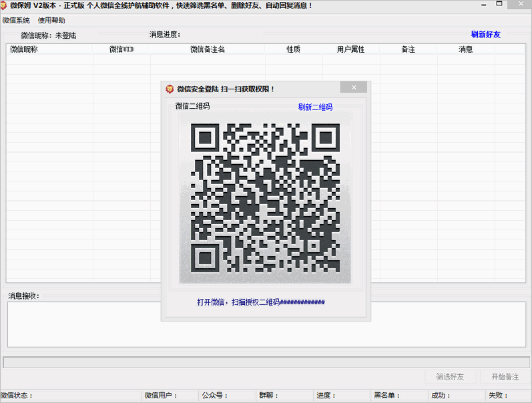The height and width of the screenshot is (403, 532).
Task: Click the lion icon in the dialog title
Action: tap(170, 89)
